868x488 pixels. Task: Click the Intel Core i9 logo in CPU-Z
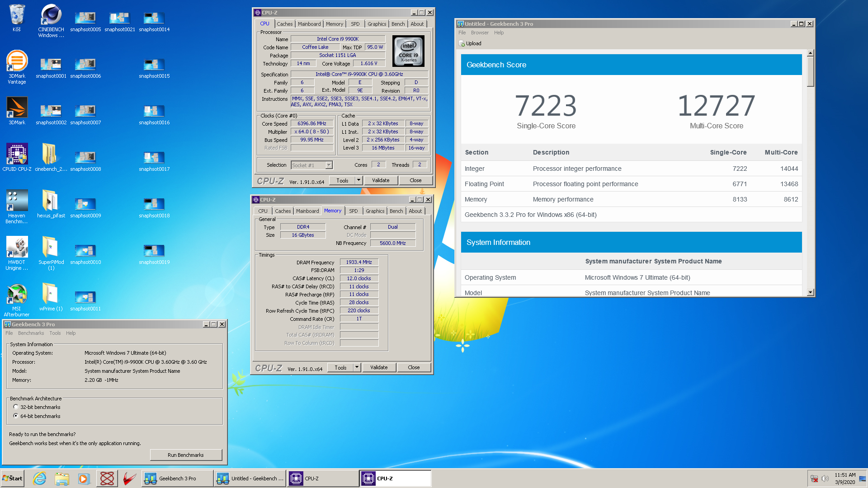click(408, 51)
